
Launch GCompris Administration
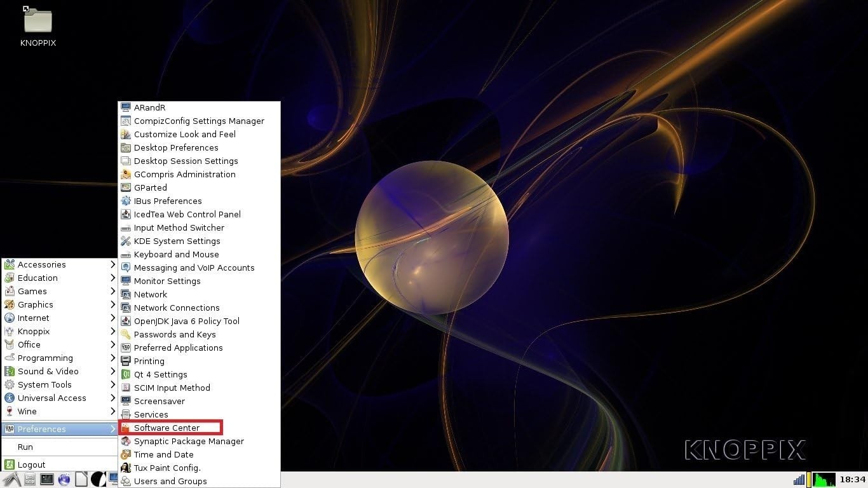click(199, 174)
